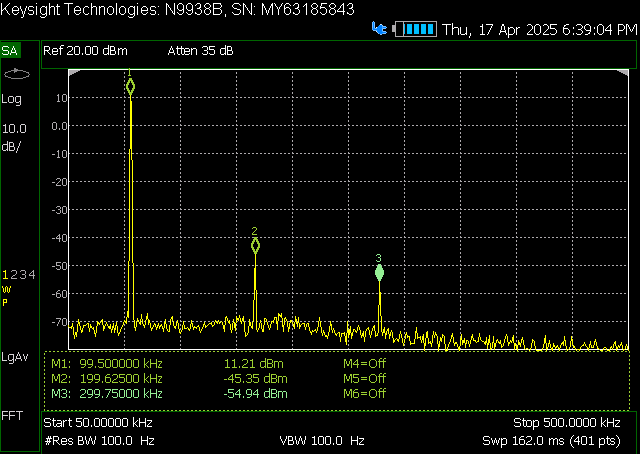Screen dimensions: 640x454
Task: Click M2 amplitude -45.35 dBm
Action: coord(256,378)
